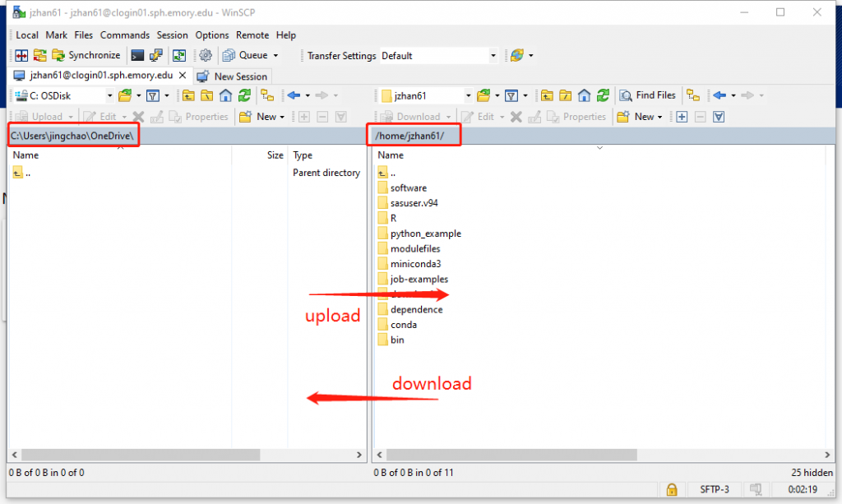Toggle remote directory tree icon
842x504 pixels.
click(x=693, y=95)
